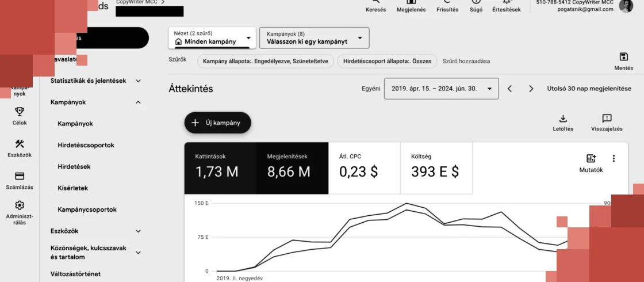Image resolution: width=644 pixels, height=282 pixels.
Task: Open CopyWriter MCC account breadcrumb
Action: click(140, 2)
